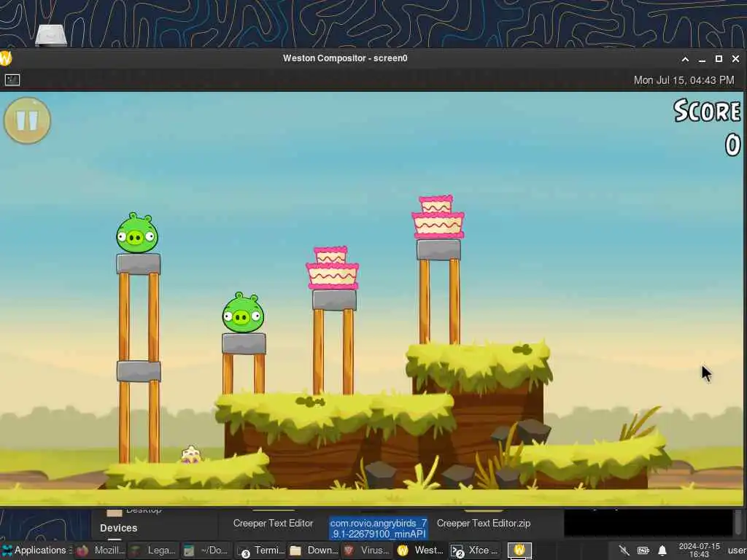747x560 pixels.
Task: Select the com.rovio.angrybirds file in file manager
Action: pos(379,529)
